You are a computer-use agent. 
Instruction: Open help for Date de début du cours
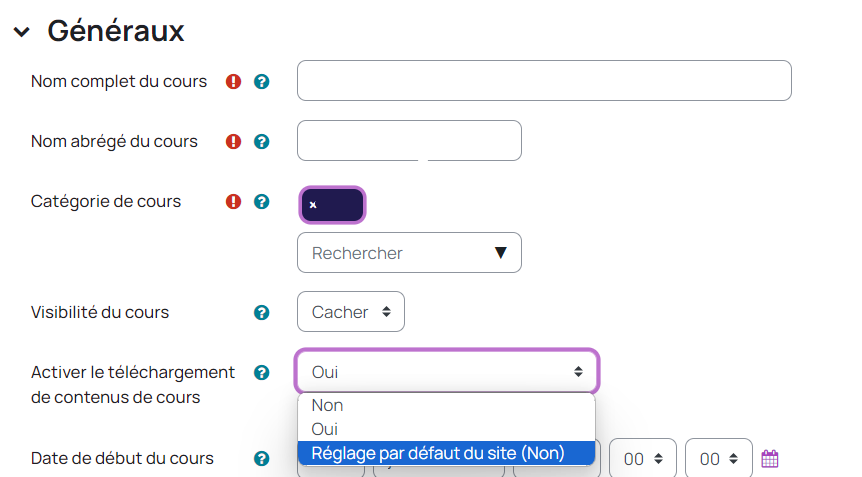pyautogui.click(x=262, y=459)
